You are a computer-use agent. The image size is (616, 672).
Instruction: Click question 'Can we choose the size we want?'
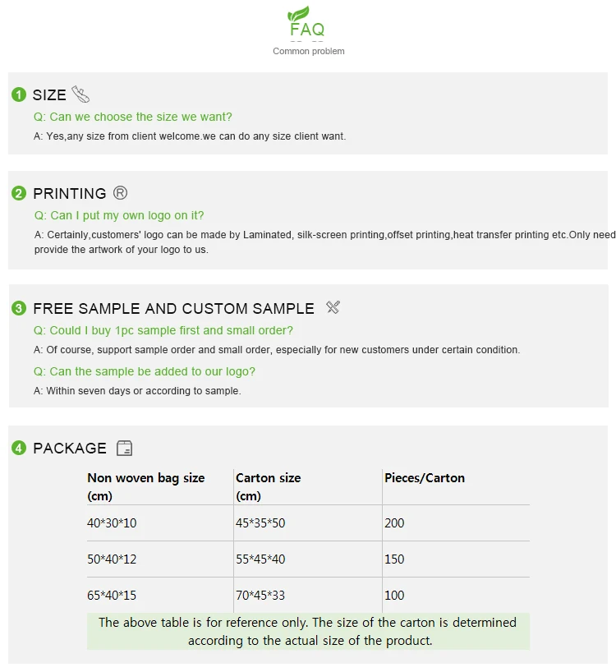point(132,117)
